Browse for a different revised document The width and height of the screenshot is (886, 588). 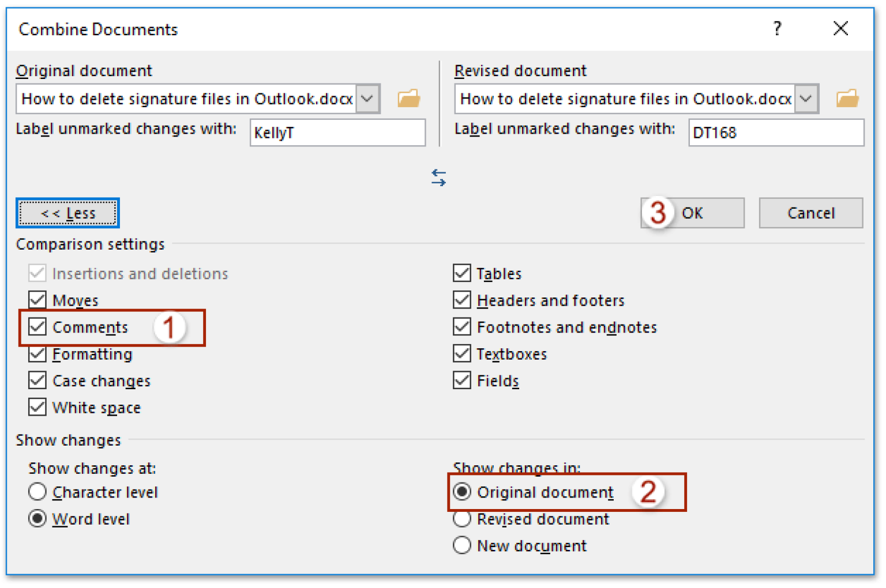847,98
